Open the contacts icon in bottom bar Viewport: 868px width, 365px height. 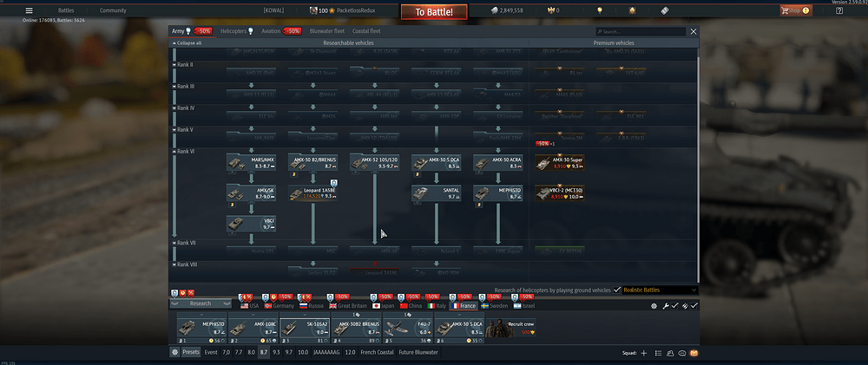(670, 353)
